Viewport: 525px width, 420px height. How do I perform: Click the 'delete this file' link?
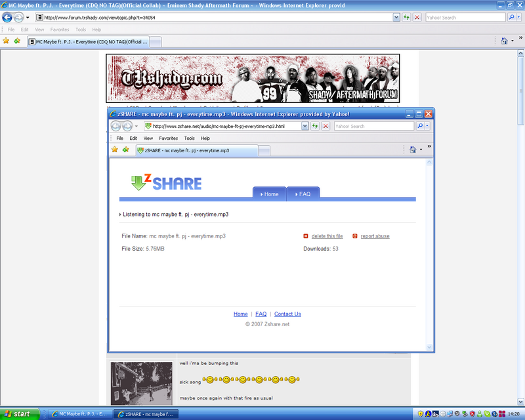coord(327,236)
